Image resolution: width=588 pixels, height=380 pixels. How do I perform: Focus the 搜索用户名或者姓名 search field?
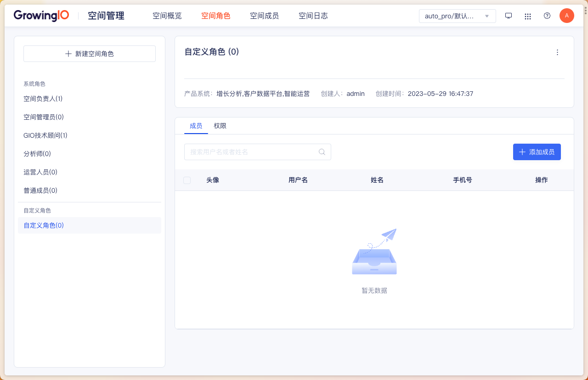click(258, 152)
